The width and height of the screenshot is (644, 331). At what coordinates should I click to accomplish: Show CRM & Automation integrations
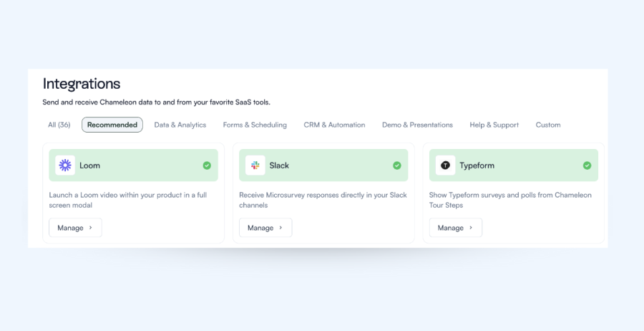[334, 125]
